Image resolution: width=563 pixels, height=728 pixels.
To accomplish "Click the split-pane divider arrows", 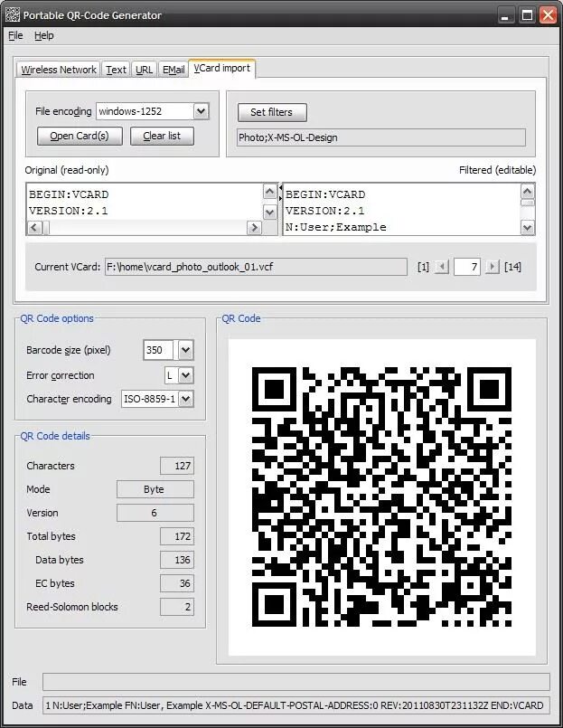I will pos(280,193).
